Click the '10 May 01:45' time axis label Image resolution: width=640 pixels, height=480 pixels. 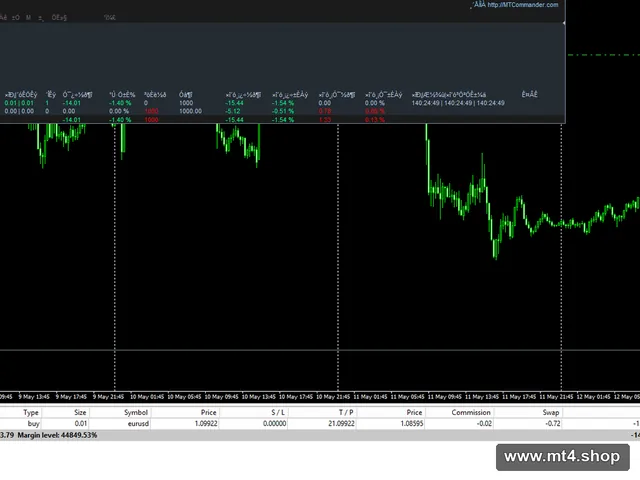pos(147,397)
